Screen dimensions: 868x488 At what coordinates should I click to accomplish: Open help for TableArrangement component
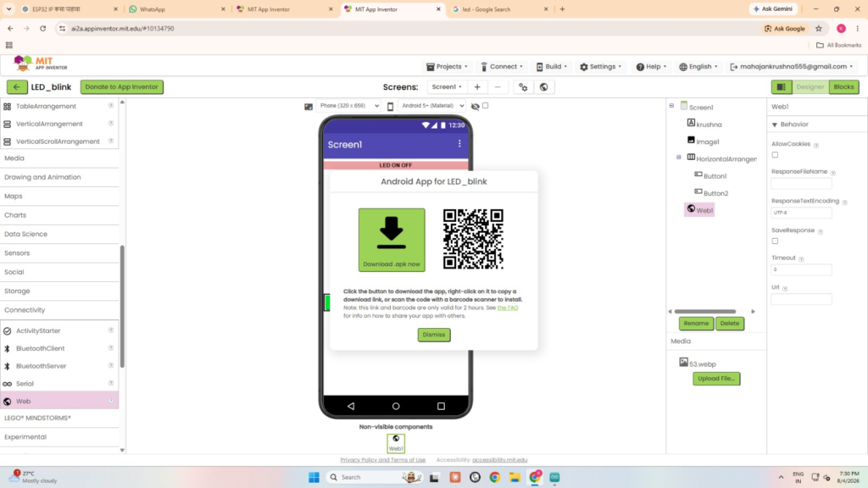111,106
